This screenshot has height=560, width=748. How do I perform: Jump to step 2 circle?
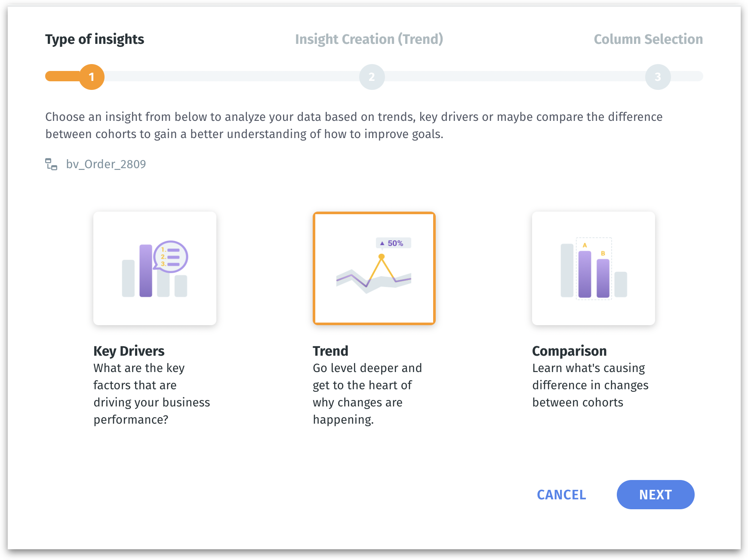click(372, 77)
